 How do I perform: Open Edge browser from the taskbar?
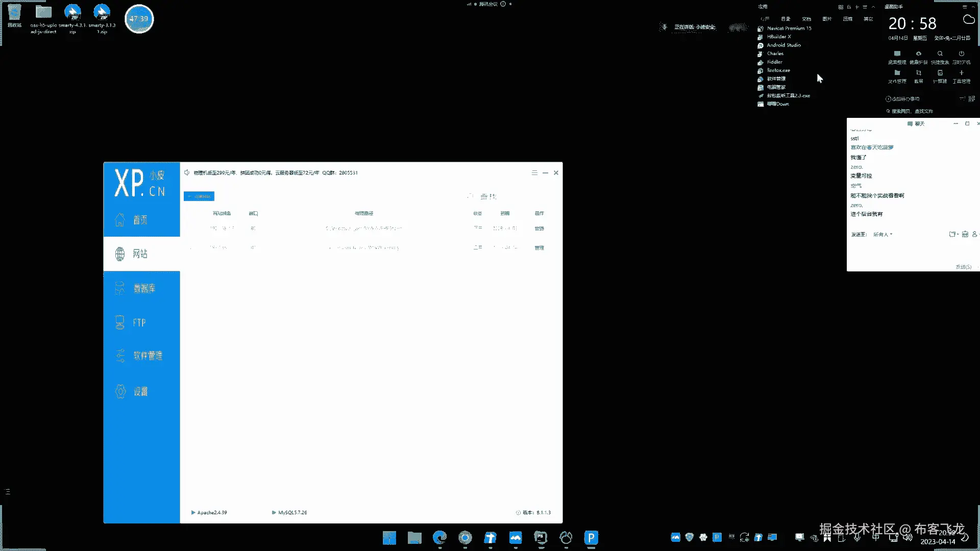tap(439, 537)
